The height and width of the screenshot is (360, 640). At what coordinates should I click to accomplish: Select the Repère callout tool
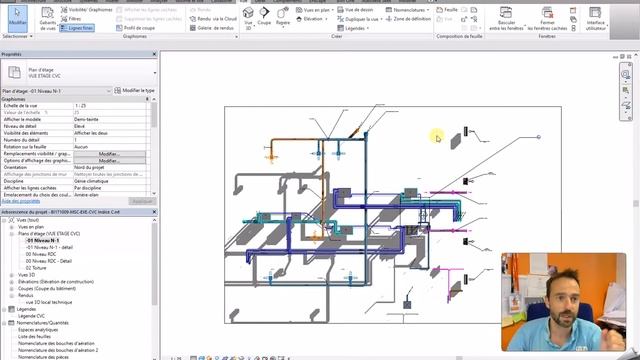[x=282, y=16]
